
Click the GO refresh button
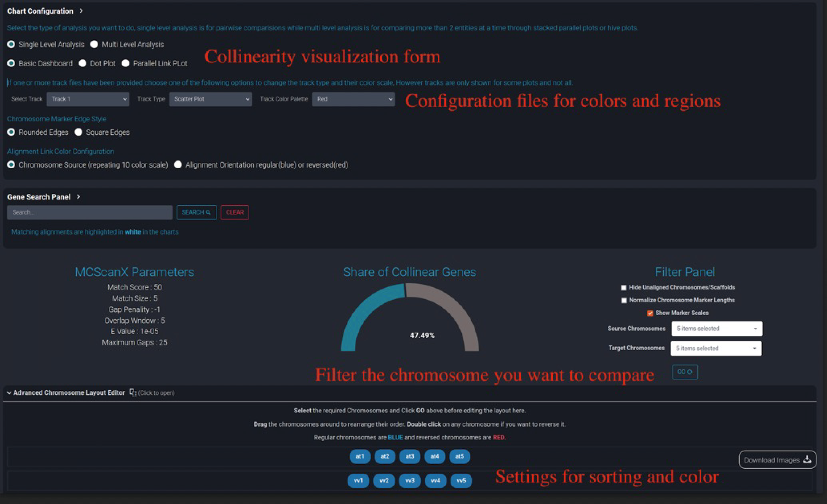pos(685,372)
